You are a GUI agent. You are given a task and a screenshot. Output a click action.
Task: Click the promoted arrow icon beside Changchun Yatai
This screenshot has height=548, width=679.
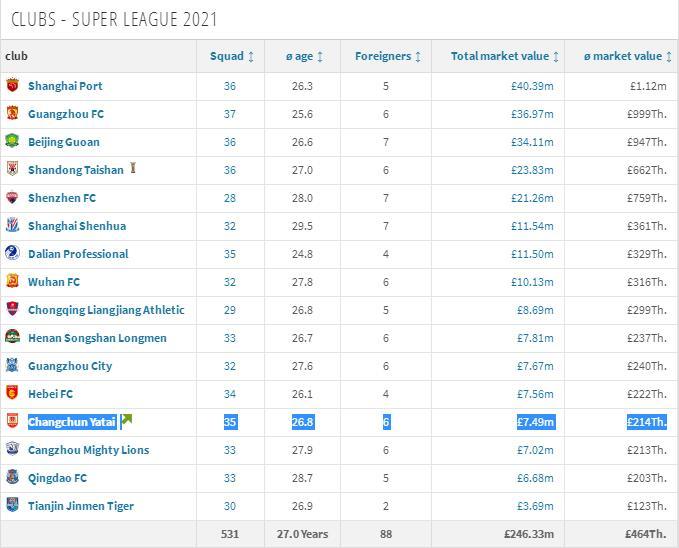(126, 420)
